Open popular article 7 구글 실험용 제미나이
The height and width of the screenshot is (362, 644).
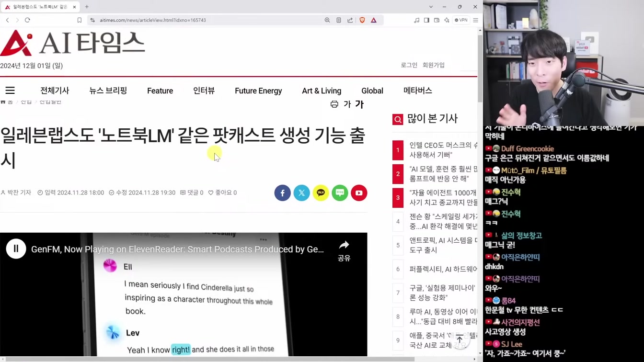click(x=443, y=293)
